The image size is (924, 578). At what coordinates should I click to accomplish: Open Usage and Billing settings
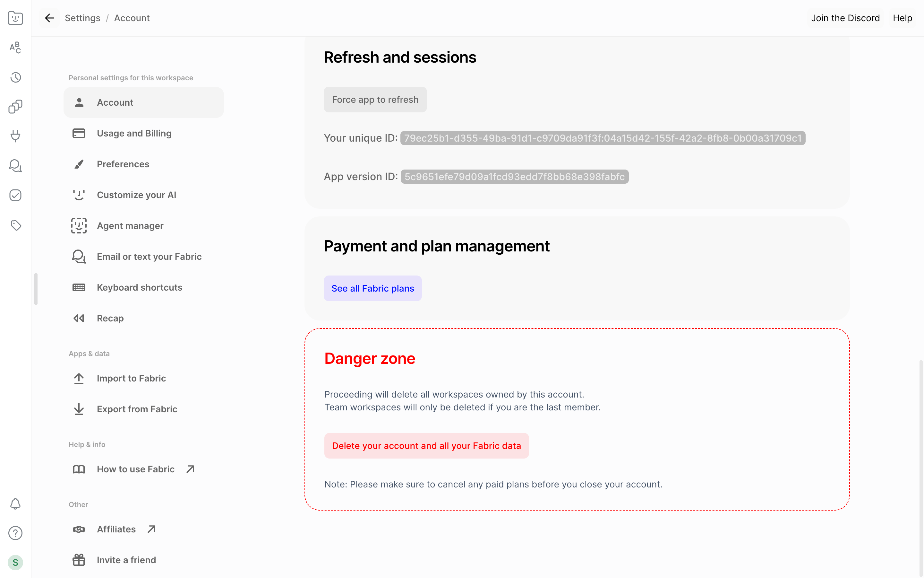coord(143,133)
